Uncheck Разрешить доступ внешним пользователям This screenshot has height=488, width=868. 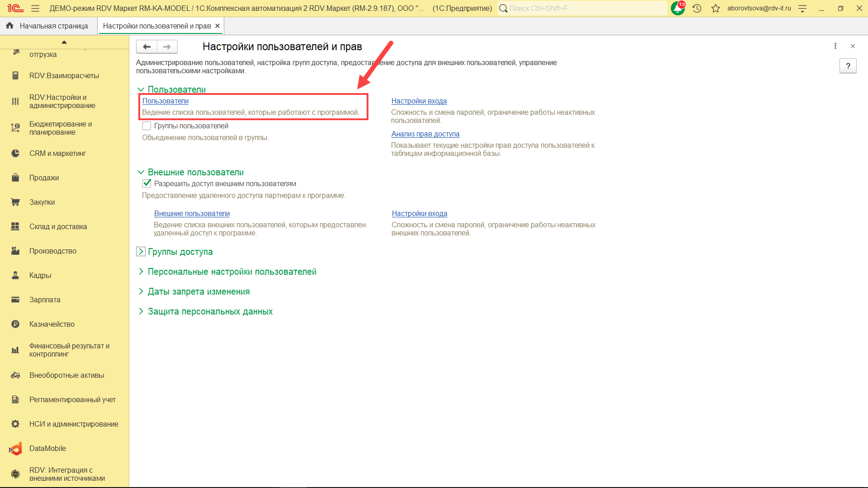[x=146, y=183]
